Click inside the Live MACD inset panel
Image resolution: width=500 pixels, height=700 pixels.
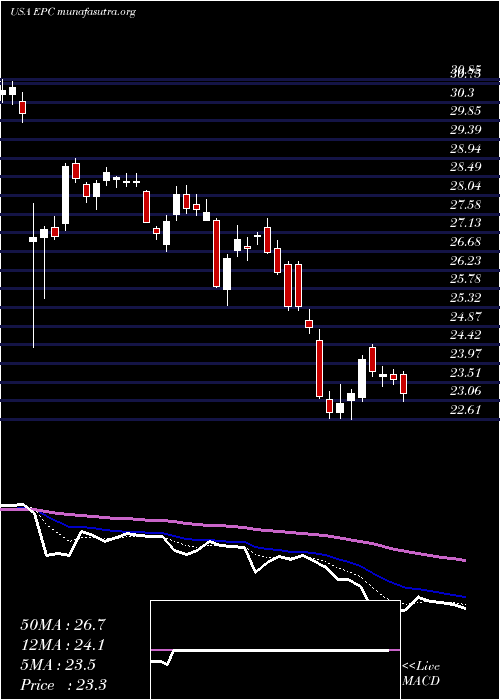pyautogui.click(x=275, y=650)
